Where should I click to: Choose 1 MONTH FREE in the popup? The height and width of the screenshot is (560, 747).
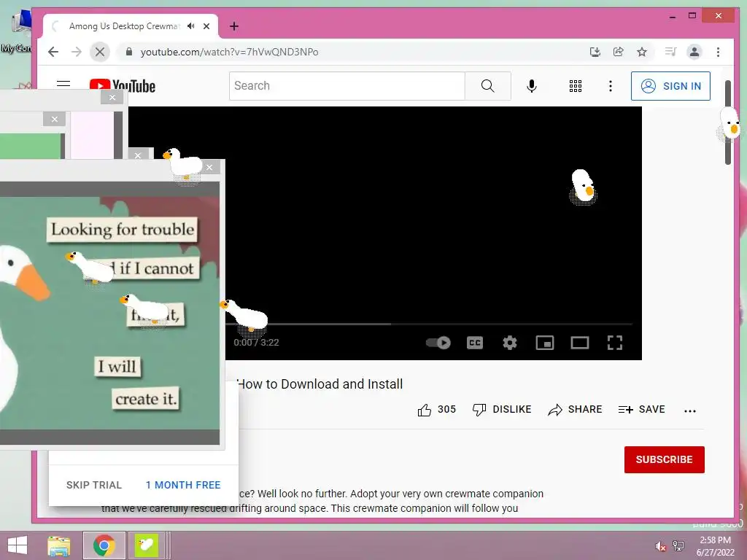pyautogui.click(x=183, y=485)
